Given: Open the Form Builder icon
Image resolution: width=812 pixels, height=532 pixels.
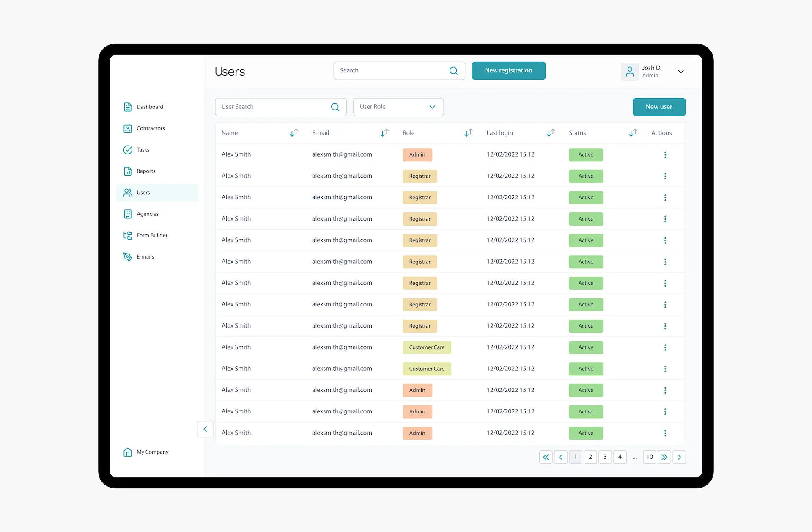Looking at the screenshot, I should pyautogui.click(x=128, y=235).
